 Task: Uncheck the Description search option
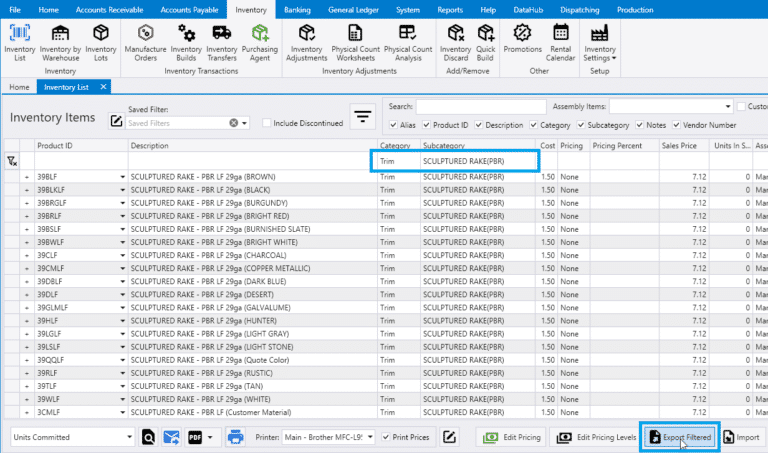click(479, 125)
